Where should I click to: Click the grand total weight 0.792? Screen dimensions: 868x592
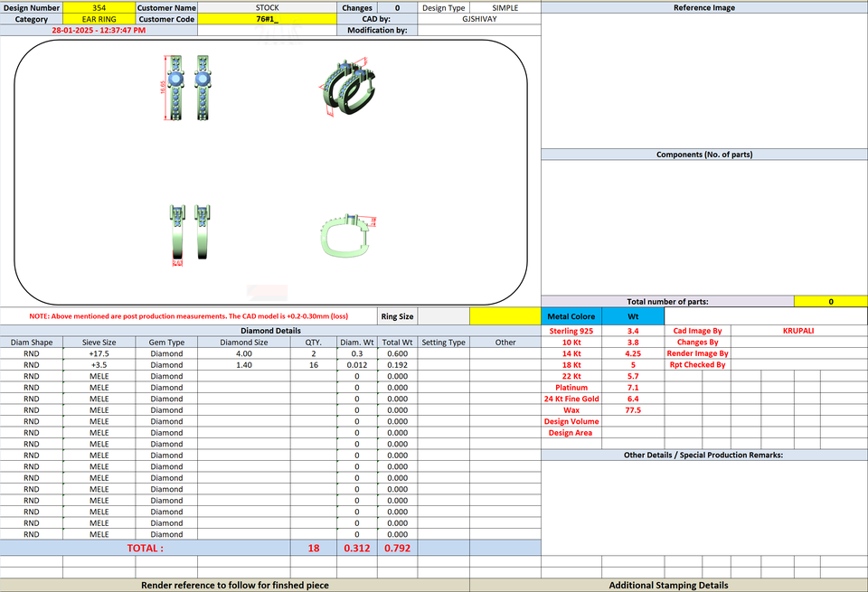click(x=397, y=549)
